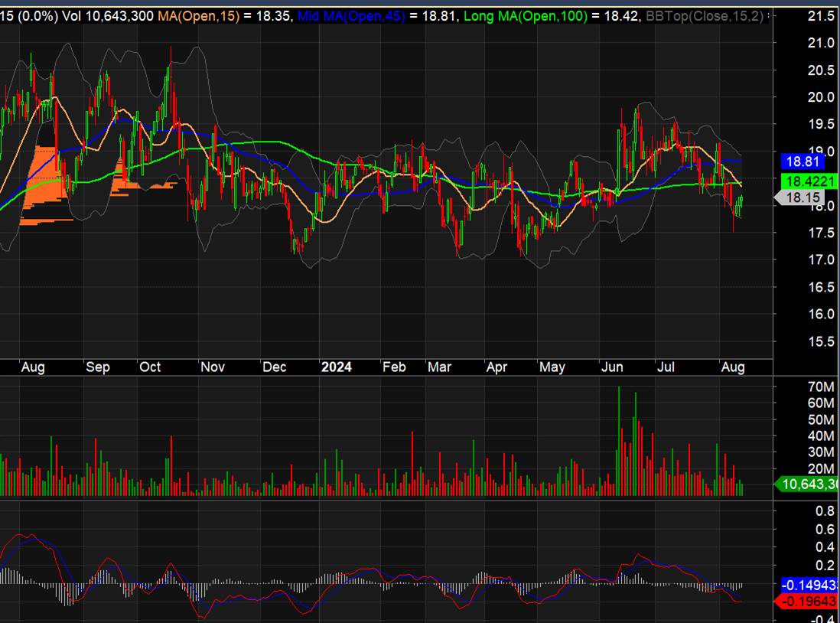Click the Mar label on the time axis
Viewport: 840px width, 623px height.
point(439,367)
